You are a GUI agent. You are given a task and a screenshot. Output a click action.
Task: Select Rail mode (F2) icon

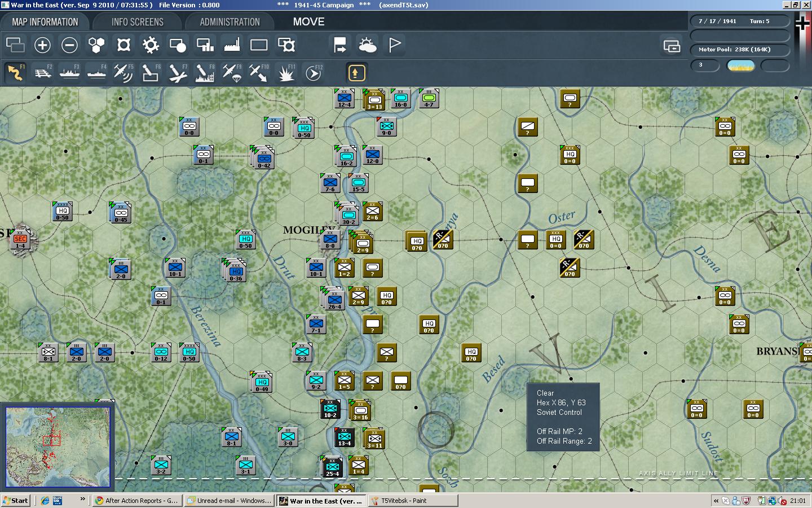[42, 73]
